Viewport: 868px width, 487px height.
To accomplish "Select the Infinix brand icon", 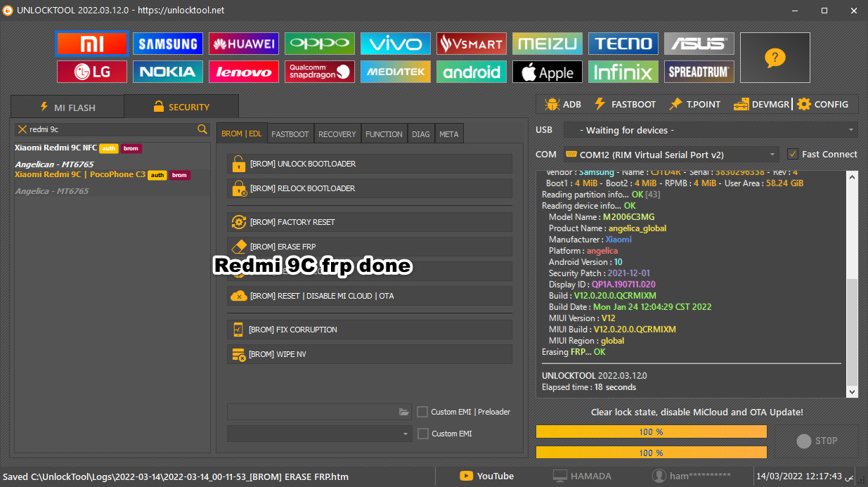I will 623,72.
